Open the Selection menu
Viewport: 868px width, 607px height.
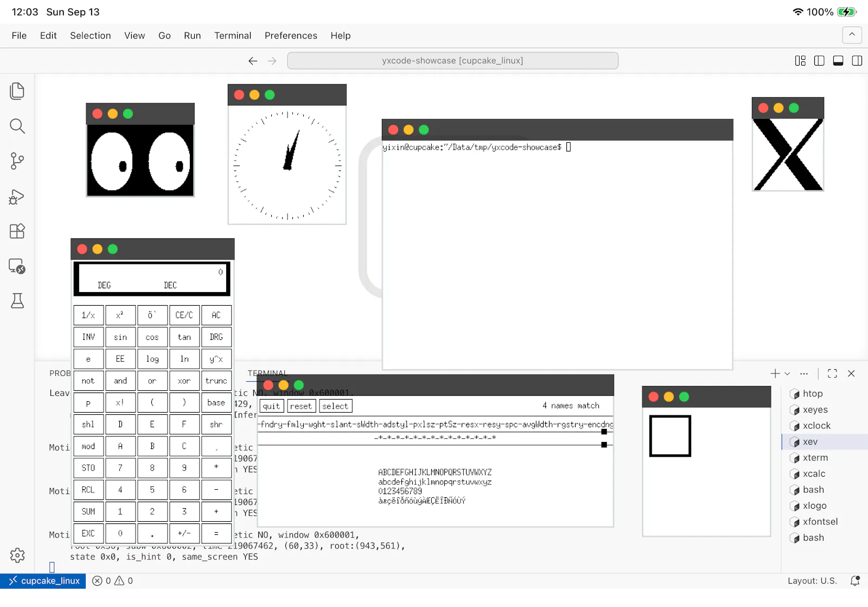91,35
